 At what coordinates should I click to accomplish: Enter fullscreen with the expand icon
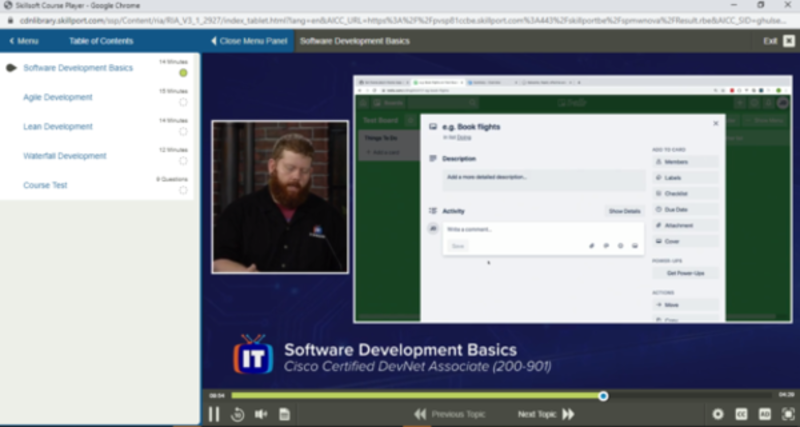coord(788,414)
